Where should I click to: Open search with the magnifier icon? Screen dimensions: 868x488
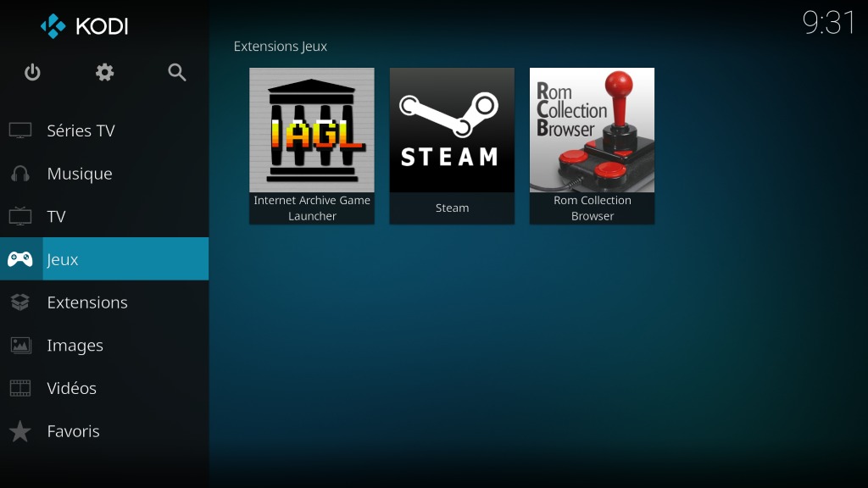coord(176,72)
